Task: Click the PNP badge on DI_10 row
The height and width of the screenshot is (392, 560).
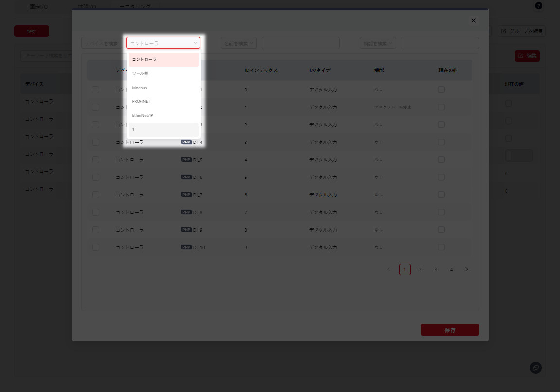Action: (186, 247)
